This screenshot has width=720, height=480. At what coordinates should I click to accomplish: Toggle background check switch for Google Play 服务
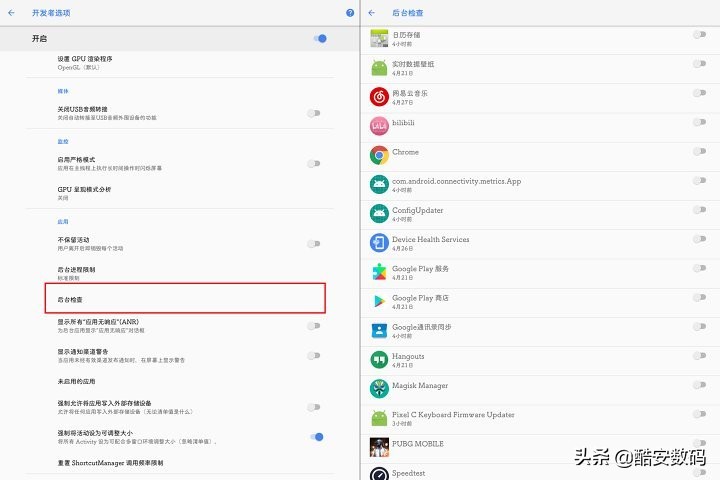point(699,268)
